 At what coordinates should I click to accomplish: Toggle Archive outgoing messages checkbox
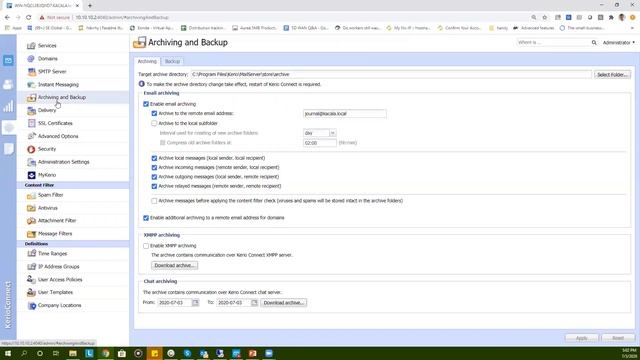[x=154, y=177]
